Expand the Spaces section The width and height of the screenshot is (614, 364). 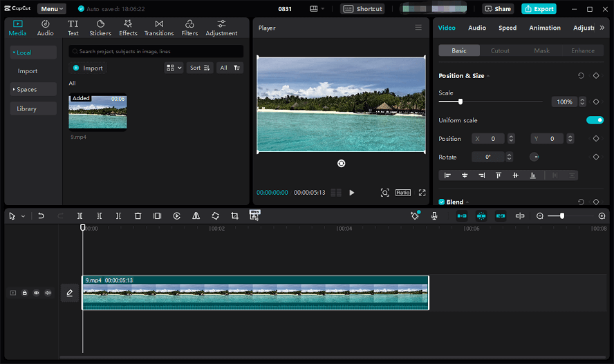[33, 89]
